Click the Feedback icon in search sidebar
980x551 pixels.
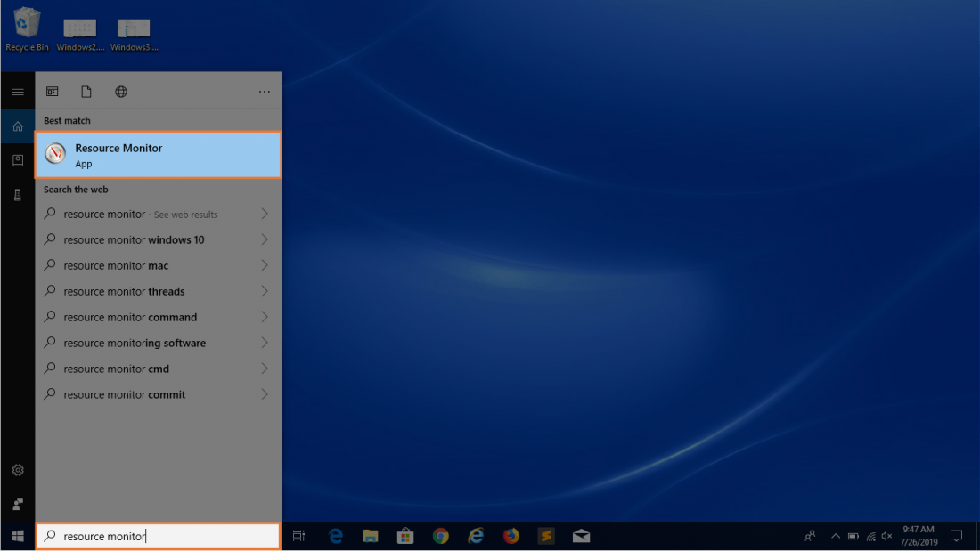tap(18, 504)
